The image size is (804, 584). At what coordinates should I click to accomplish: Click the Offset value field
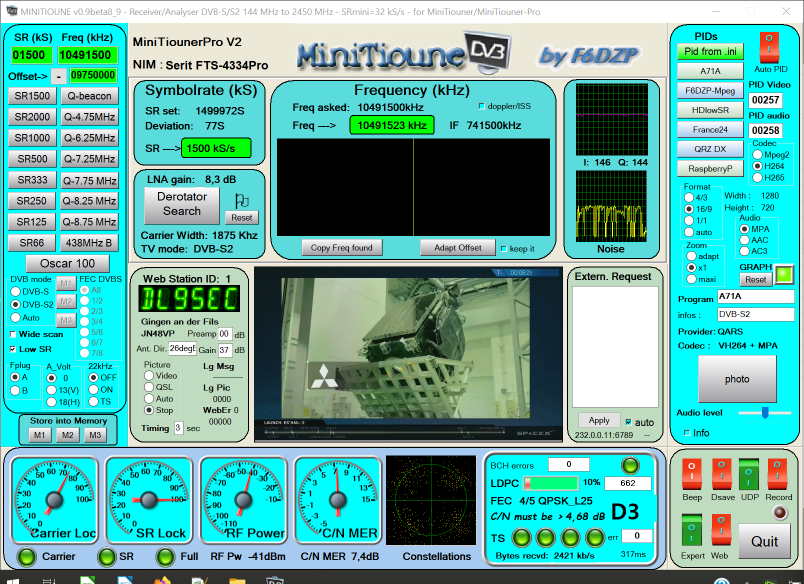tap(93, 75)
